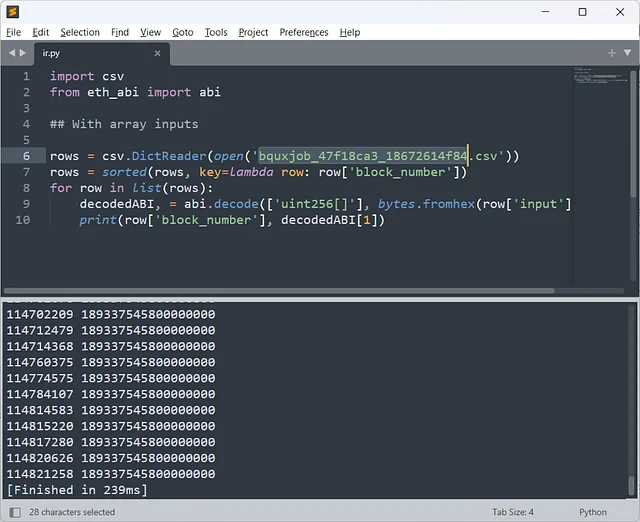Click output row starting 114774575
640x522 pixels.
point(111,378)
